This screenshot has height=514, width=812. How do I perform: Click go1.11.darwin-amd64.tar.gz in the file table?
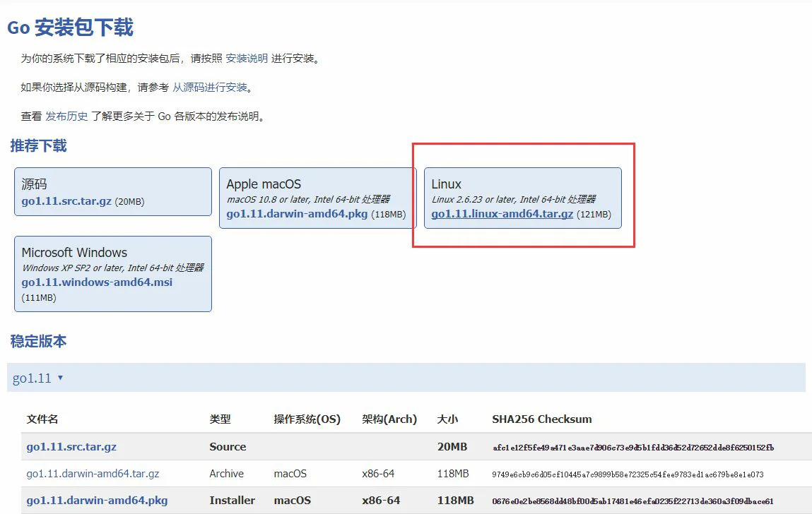click(93, 474)
